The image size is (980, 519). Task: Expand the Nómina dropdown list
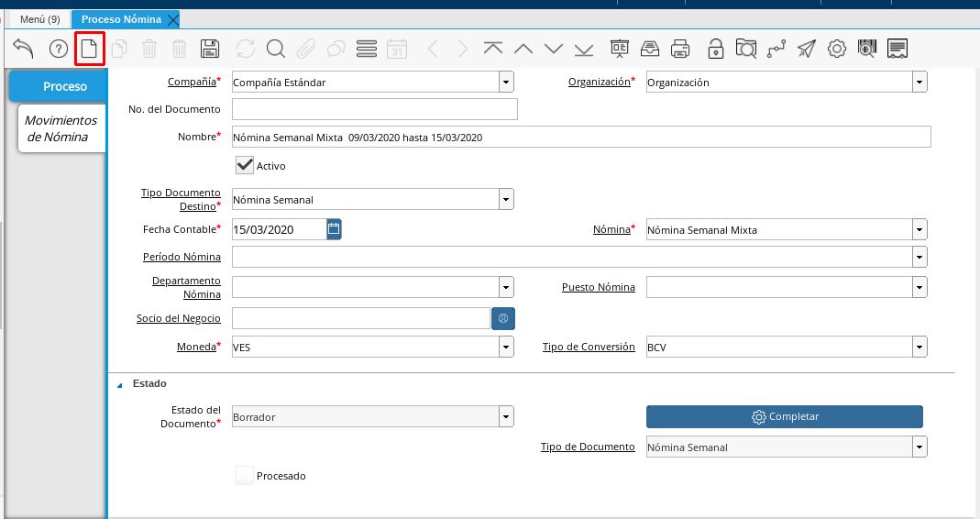(919, 230)
